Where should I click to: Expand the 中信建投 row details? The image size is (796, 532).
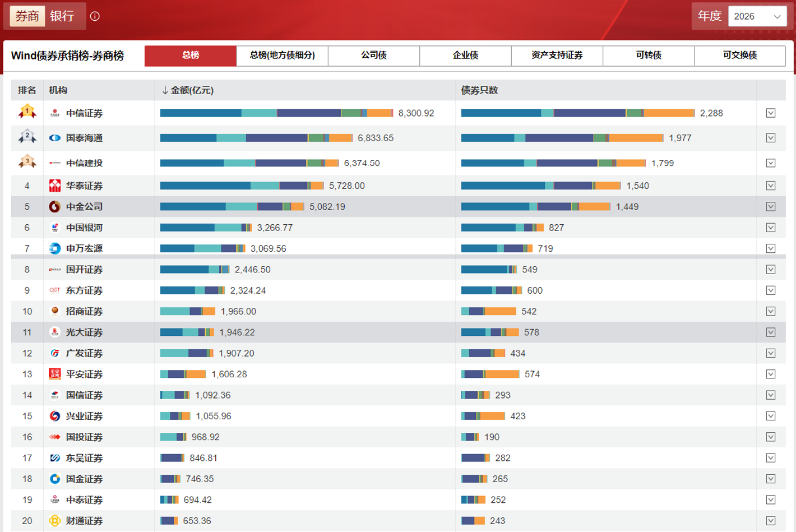pos(771,163)
